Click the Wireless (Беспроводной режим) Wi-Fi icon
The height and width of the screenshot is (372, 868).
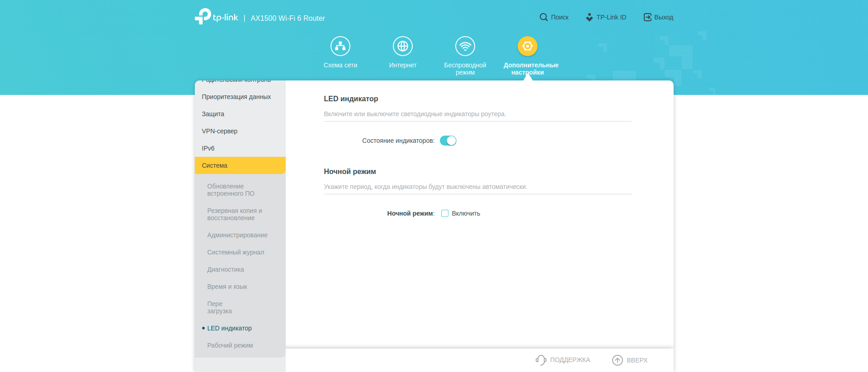(x=465, y=46)
